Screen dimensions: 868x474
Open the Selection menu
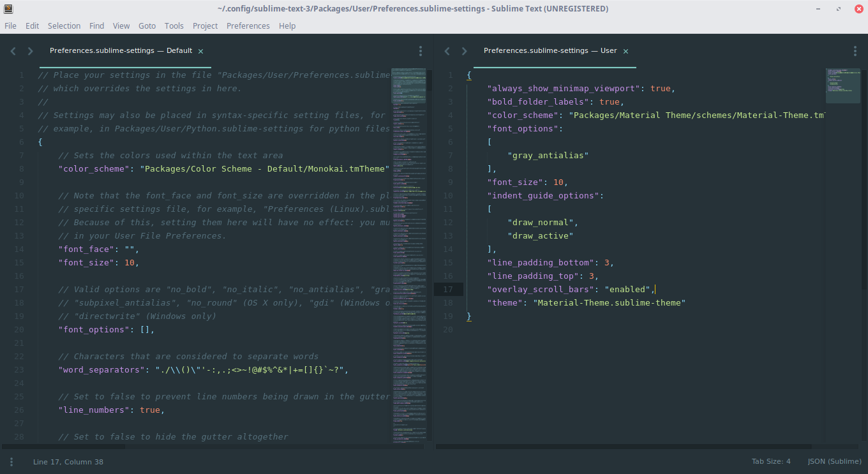(x=64, y=26)
